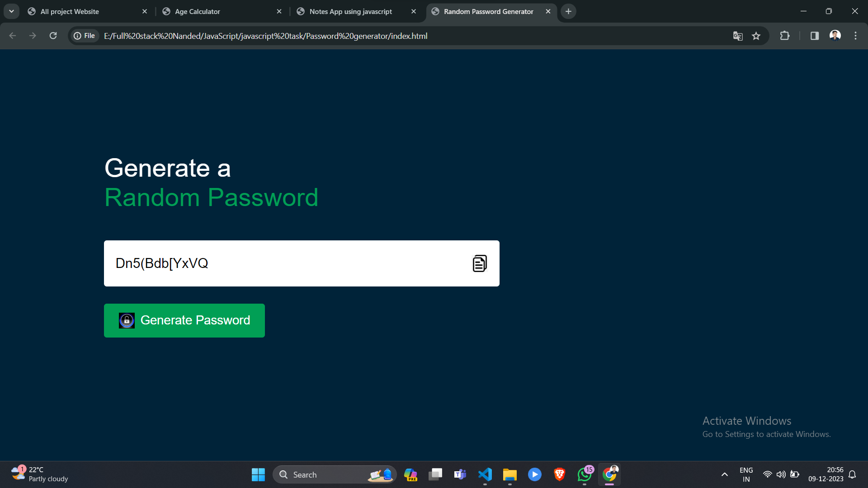Expand the tab search dropdown arrow

click(x=11, y=11)
